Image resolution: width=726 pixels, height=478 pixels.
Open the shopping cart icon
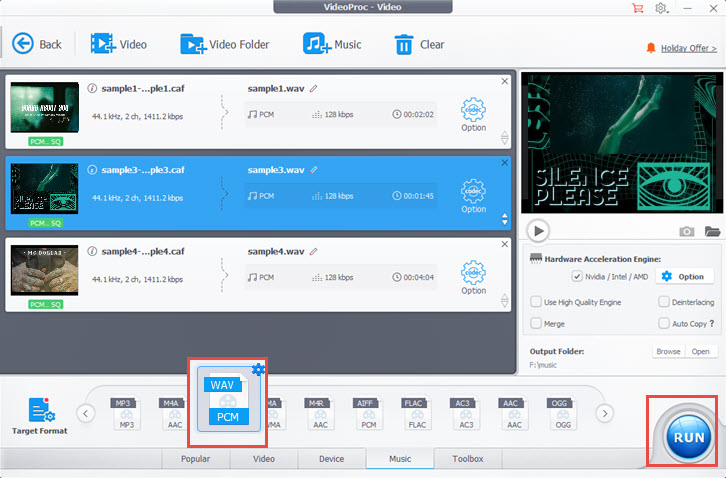click(638, 8)
